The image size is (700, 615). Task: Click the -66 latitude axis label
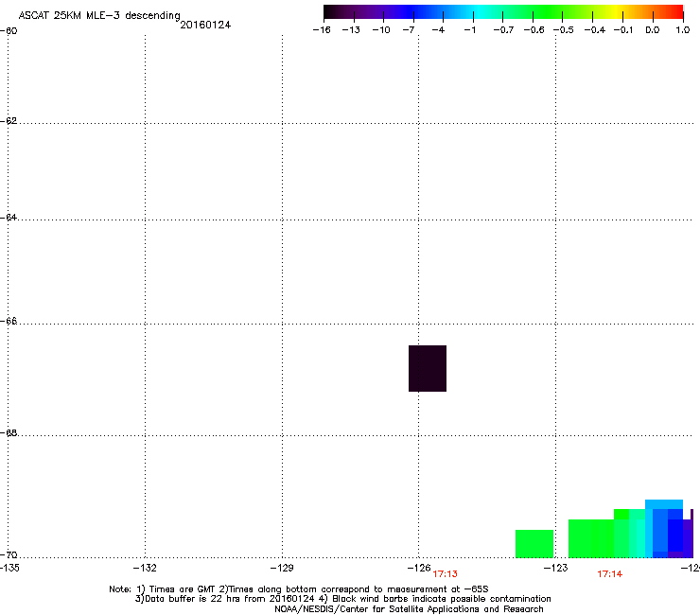[9, 322]
